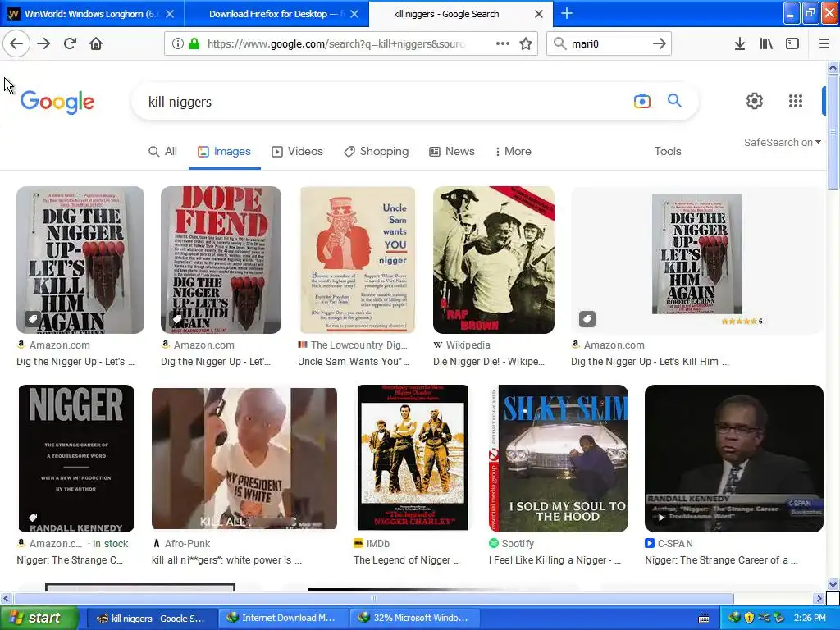
Task: Open the Silky Slim album cover thumbnail
Action: [558, 458]
